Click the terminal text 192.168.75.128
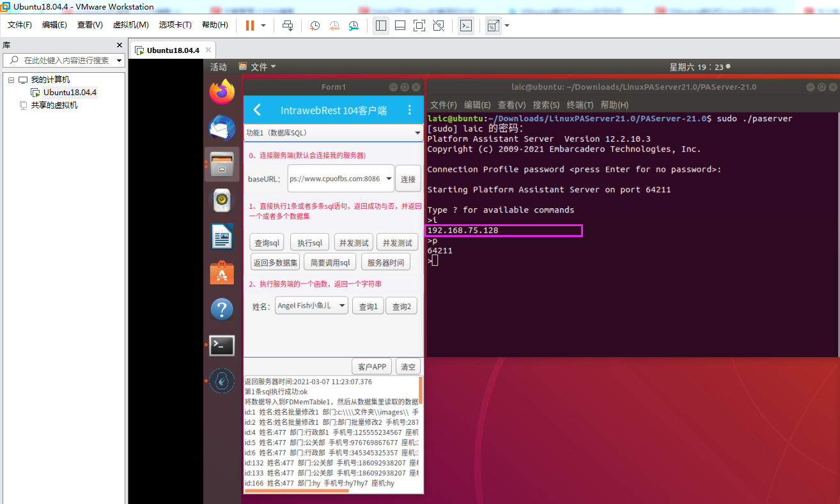This screenshot has height=504, width=840. (x=463, y=230)
